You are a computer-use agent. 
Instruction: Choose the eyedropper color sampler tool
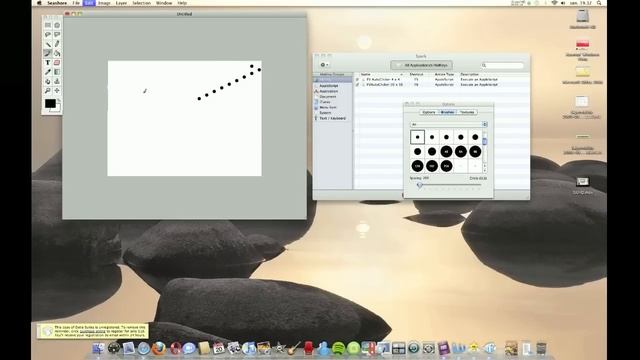click(48, 72)
